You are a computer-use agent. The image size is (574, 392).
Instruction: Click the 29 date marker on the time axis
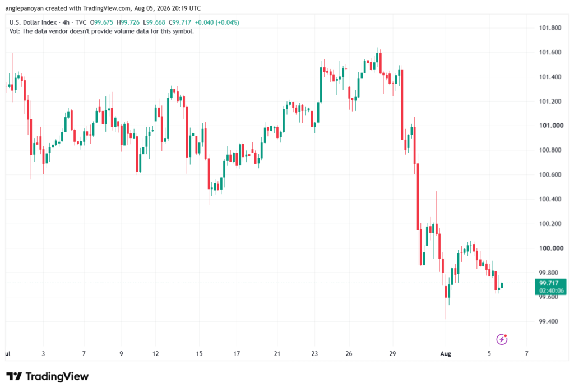click(392, 353)
